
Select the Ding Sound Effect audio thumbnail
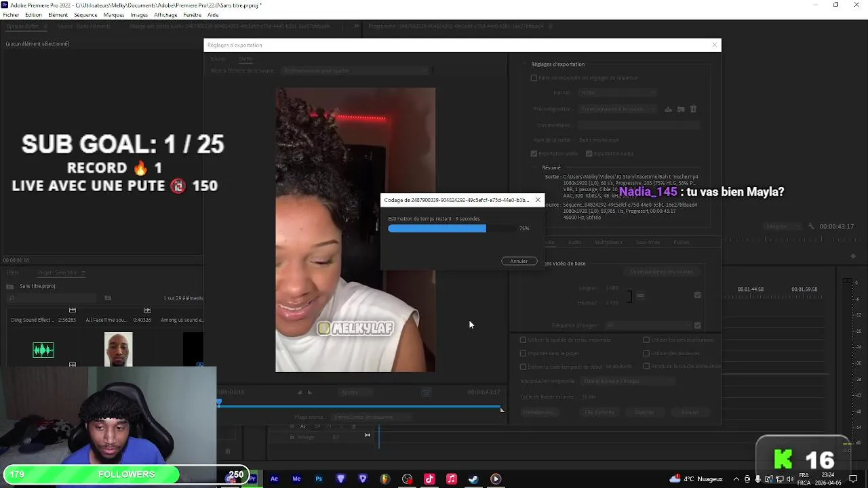(x=43, y=350)
